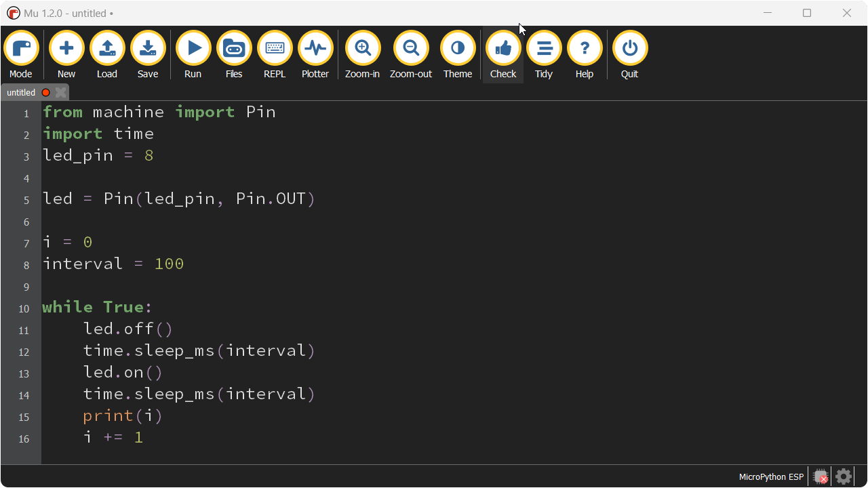Check the code for problems

click(x=502, y=54)
